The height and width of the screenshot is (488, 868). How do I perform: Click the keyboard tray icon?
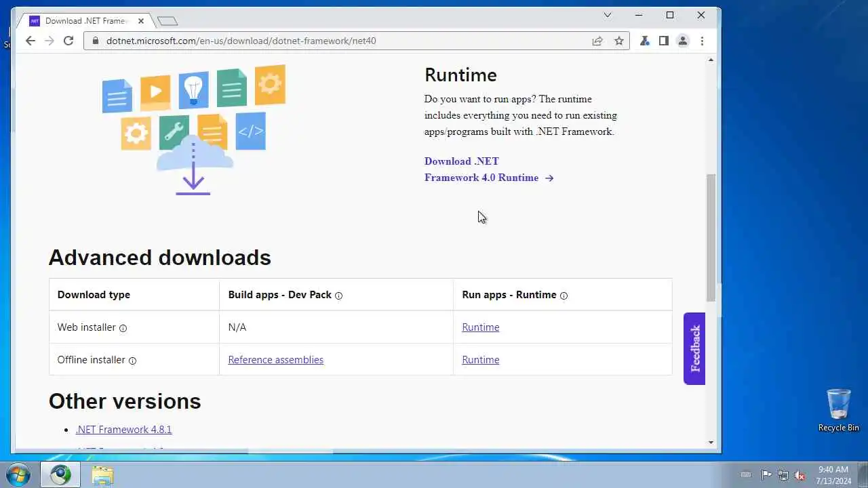pyautogui.click(x=747, y=475)
